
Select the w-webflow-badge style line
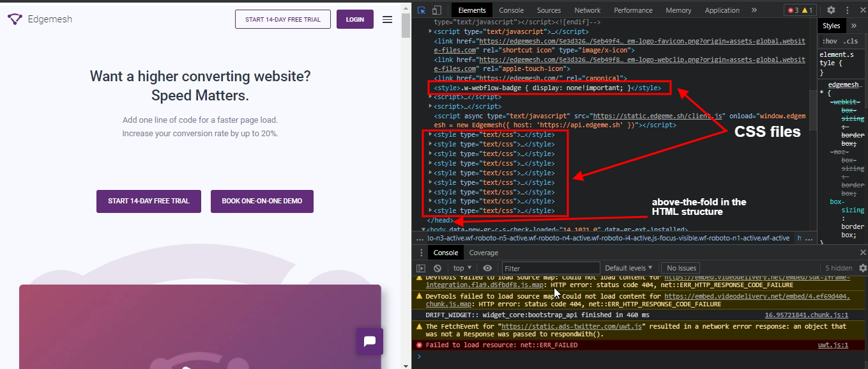tap(547, 88)
